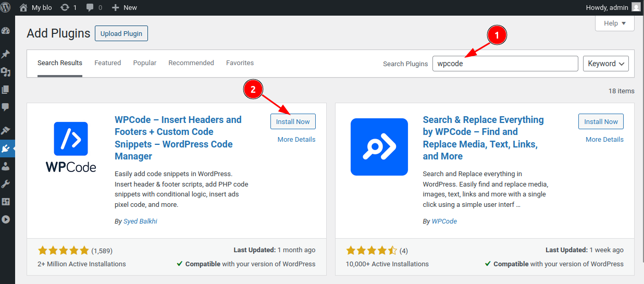The height and width of the screenshot is (284, 644).
Task: Click Last Updated: 1 month ago text
Action: 275,250
